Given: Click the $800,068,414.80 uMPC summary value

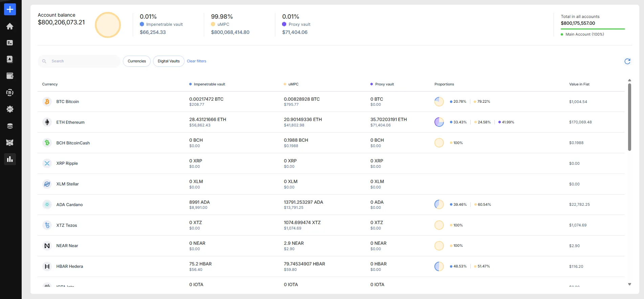Looking at the screenshot, I should tap(230, 33).
